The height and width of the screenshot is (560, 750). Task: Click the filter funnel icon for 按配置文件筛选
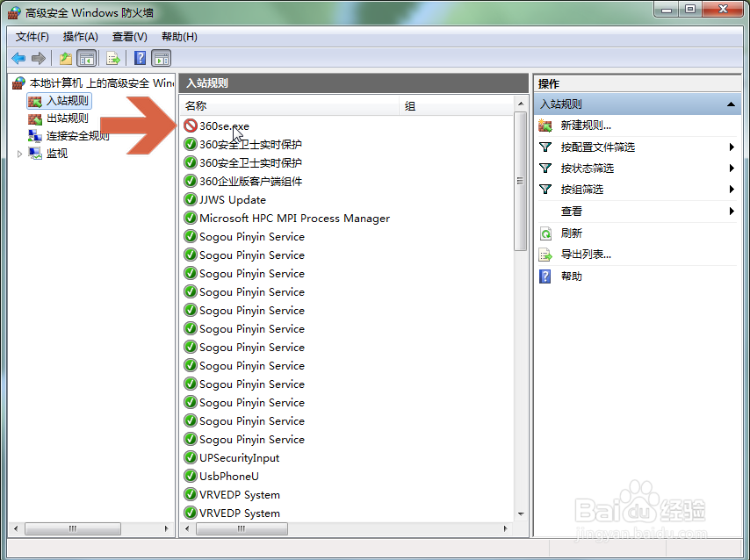pos(545,147)
